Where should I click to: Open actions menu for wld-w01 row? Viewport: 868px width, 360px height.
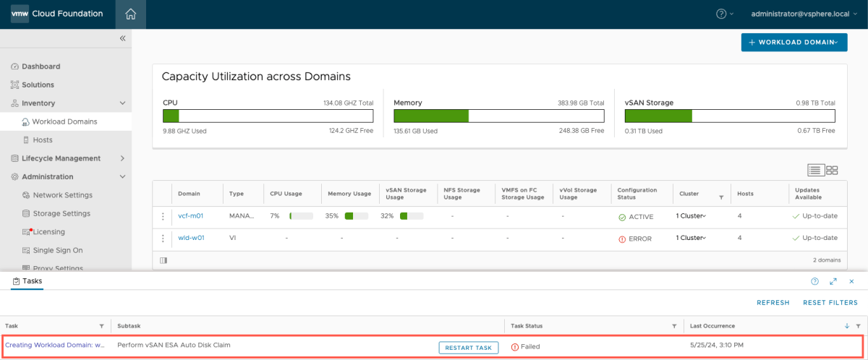click(163, 239)
